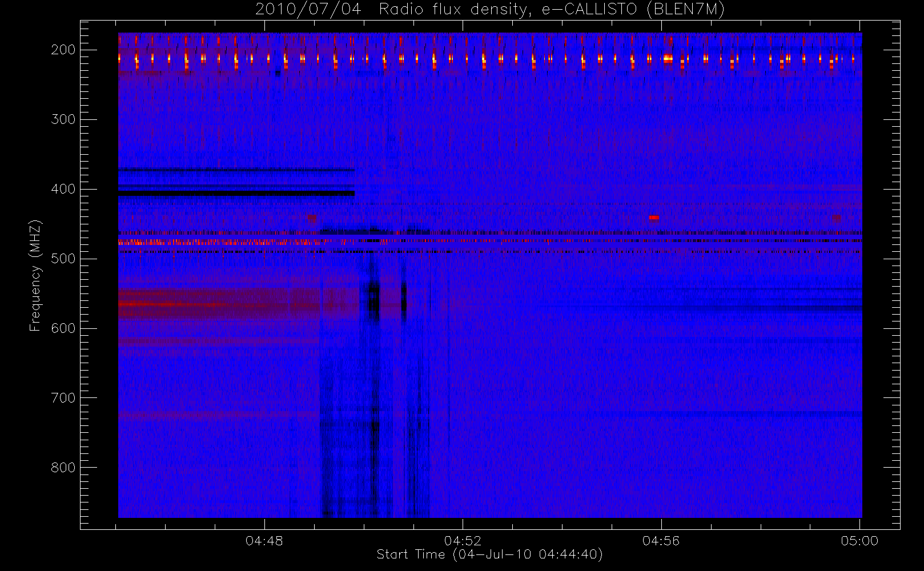924x571 pixels.
Task: Click the bright red burst near 04:56 at 440 MHz
Action: coord(654,218)
